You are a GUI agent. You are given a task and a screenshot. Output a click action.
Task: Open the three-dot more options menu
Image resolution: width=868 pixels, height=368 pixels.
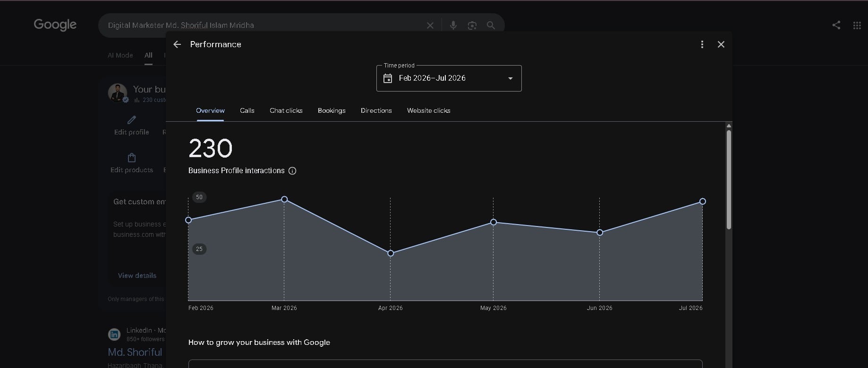point(702,44)
